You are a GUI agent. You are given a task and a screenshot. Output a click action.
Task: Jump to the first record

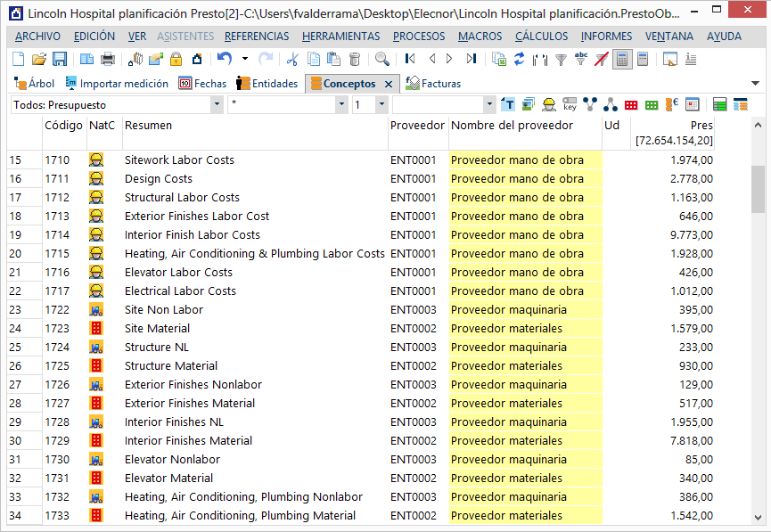[410, 59]
